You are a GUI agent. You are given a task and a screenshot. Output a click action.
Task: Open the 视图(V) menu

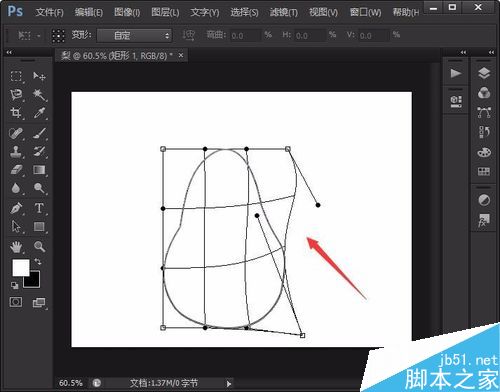point(323,13)
